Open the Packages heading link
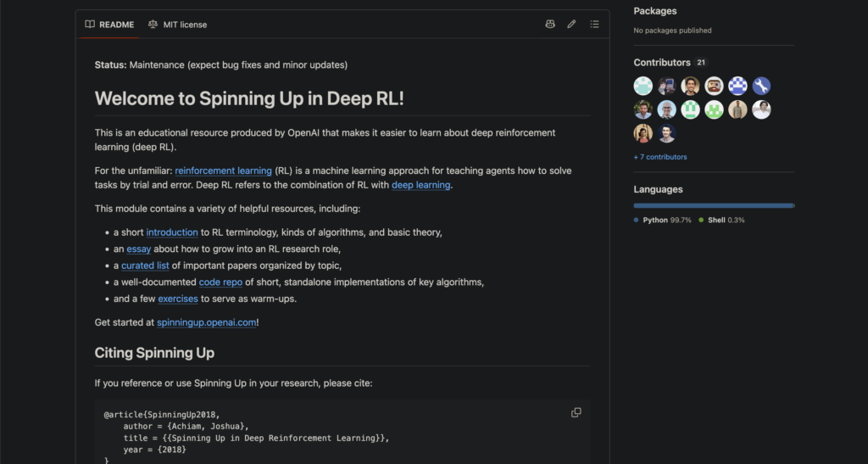The height and width of the screenshot is (464, 868). coord(655,11)
